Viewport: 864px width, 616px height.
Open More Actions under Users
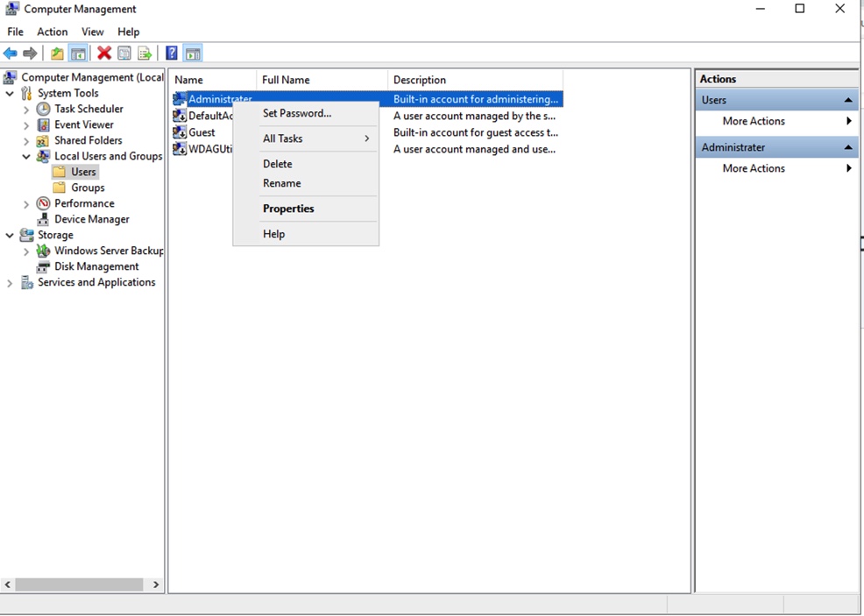(x=753, y=121)
